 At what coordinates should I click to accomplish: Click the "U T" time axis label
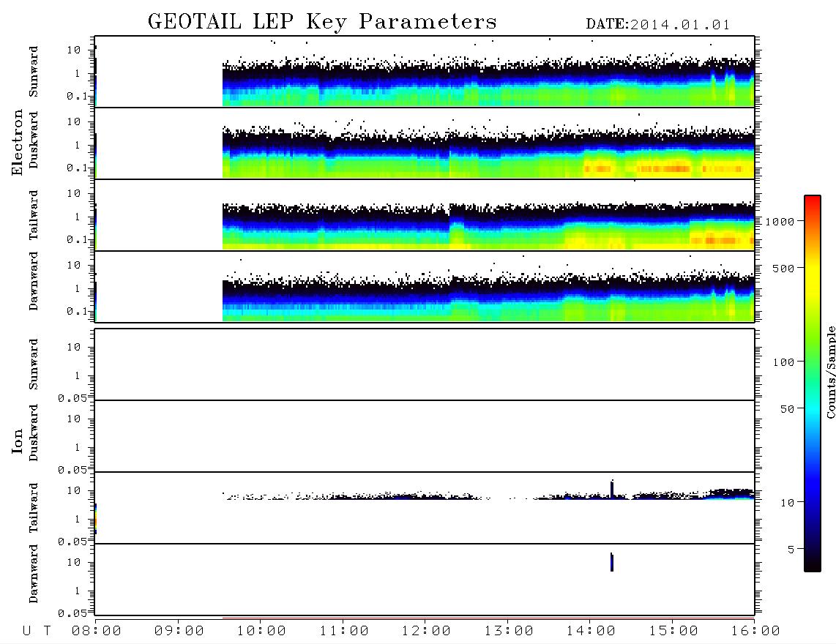pos(37,632)
